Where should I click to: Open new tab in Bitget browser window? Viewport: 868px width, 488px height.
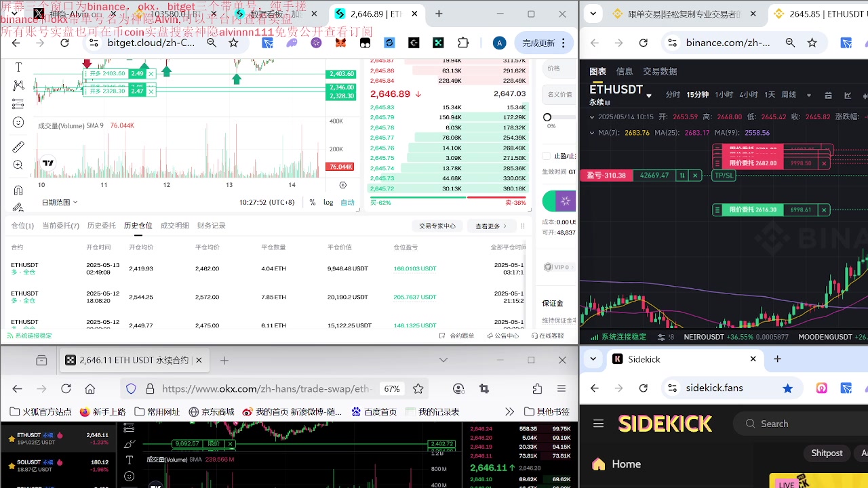(x=439, y=14)
